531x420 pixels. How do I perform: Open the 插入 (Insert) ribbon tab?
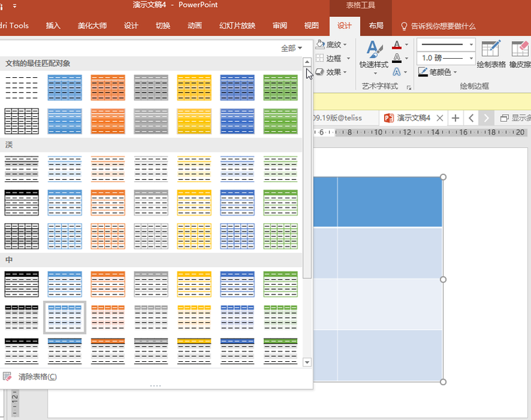(53, 25)
